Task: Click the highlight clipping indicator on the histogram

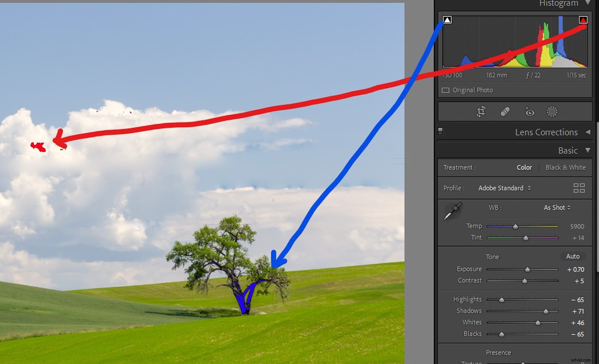Action: [x=583, y=19]
